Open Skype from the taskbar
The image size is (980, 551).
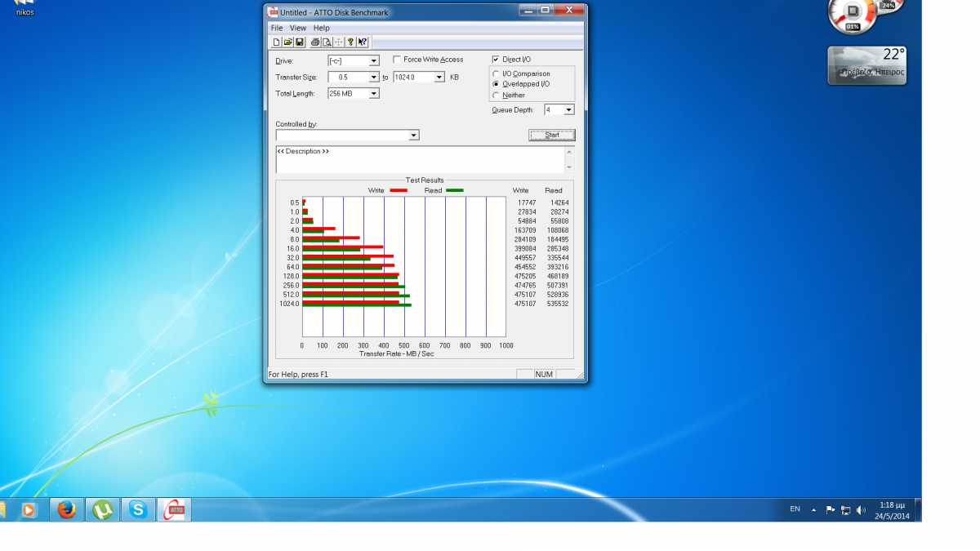138,509
